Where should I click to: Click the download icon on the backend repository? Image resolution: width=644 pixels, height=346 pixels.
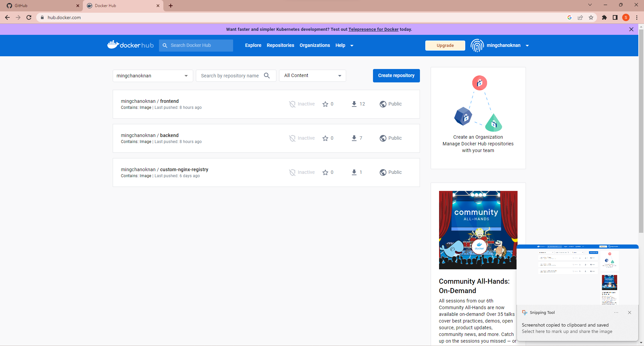(x=354, y=138)
